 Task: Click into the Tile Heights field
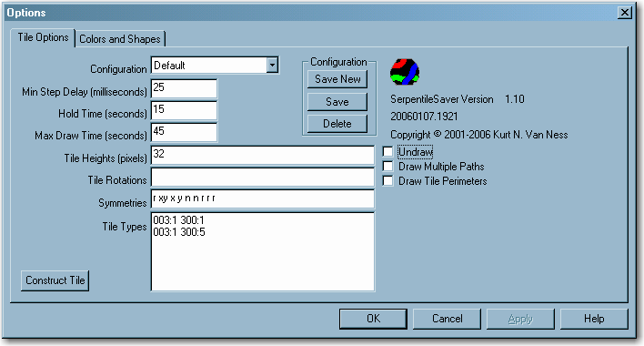click(263, 156)
